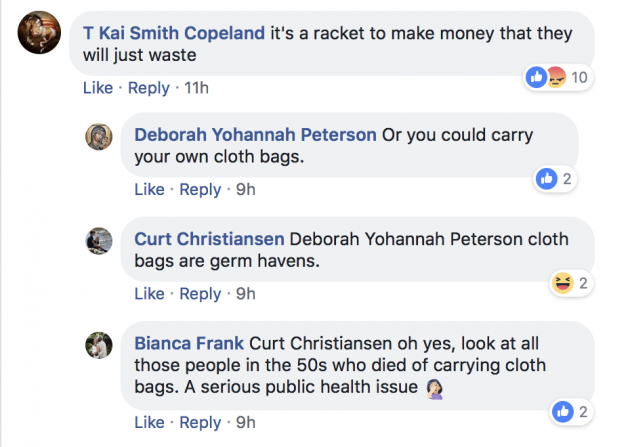The image size is (630, 447).
Task: Reply to Curt Christiansen's comment
Action: (x=200, y=294)
